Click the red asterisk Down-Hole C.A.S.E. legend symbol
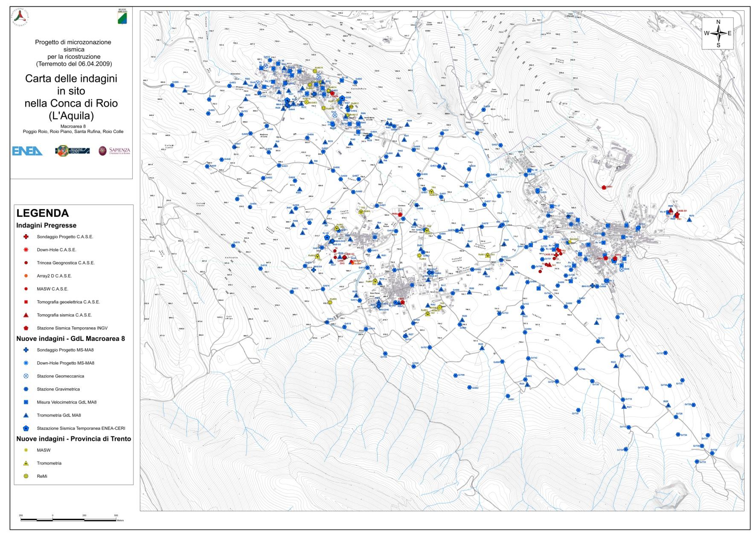Image resolution: width=756 pixels, height=535 pixels. (x=26, y=250)
